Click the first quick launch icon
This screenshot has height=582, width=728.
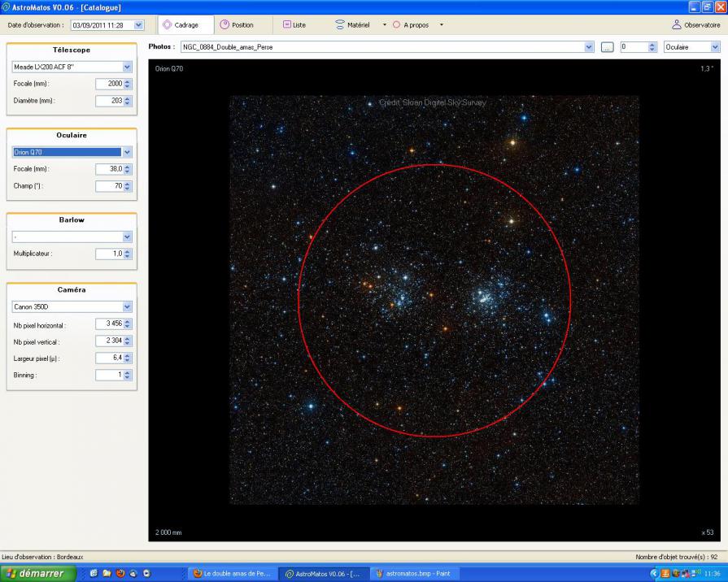point(94,574)
